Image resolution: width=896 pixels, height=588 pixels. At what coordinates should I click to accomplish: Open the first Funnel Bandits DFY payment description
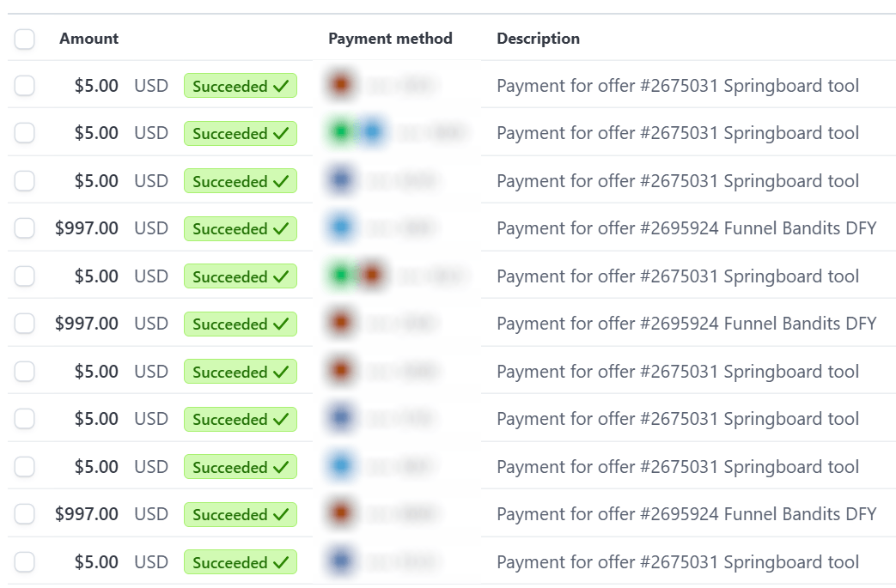coord(686,228)
